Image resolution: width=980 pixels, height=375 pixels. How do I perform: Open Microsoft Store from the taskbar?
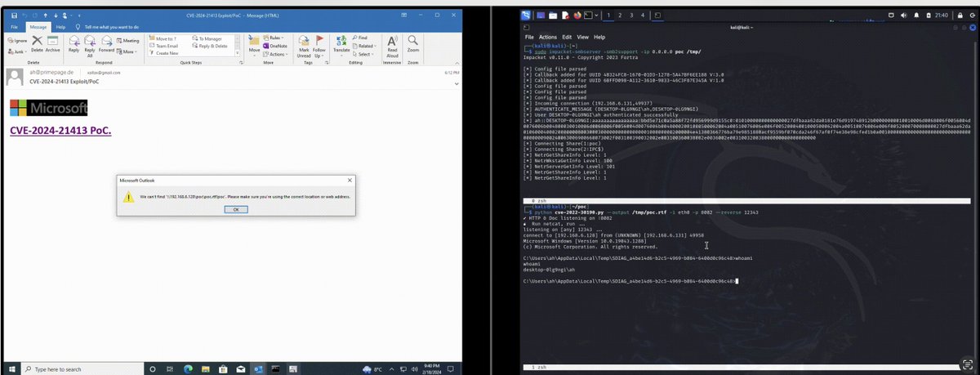click(222, 369)
